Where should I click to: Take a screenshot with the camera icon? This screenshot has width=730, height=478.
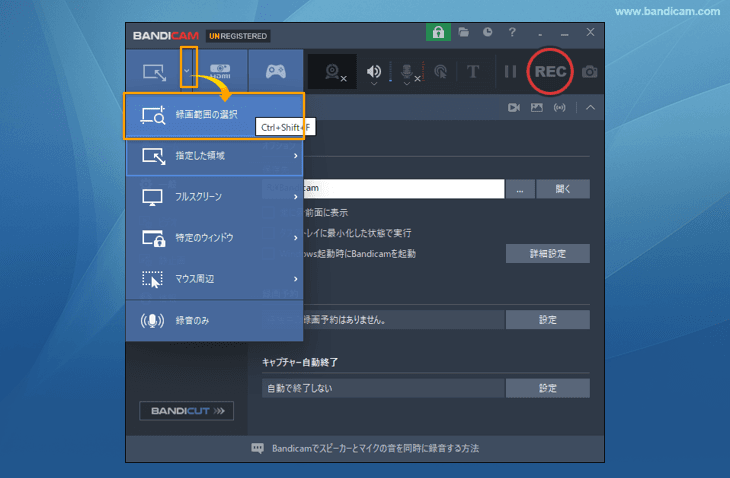pyautogui.click(x=589, y=72)
